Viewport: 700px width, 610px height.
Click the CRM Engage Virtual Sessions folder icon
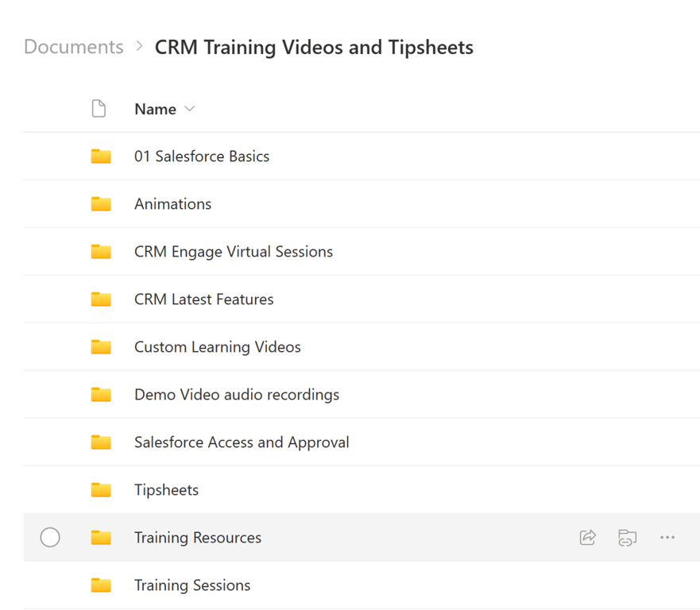pos(101,252)
